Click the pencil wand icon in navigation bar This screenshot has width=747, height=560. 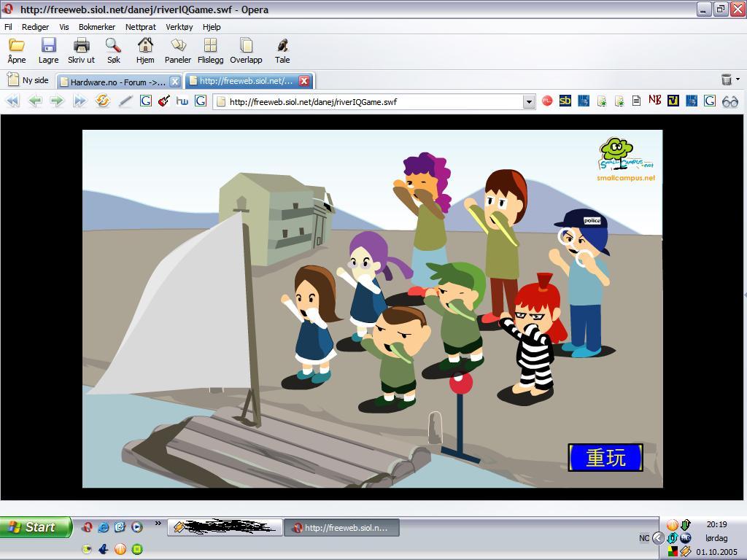(x=125, y=101)
